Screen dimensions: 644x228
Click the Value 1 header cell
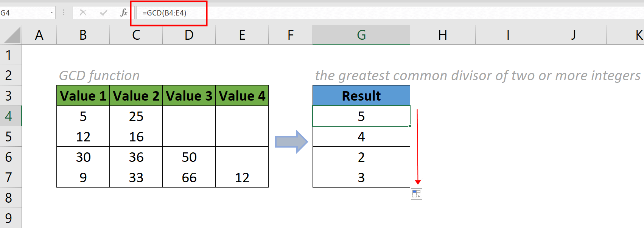[83, 96]
